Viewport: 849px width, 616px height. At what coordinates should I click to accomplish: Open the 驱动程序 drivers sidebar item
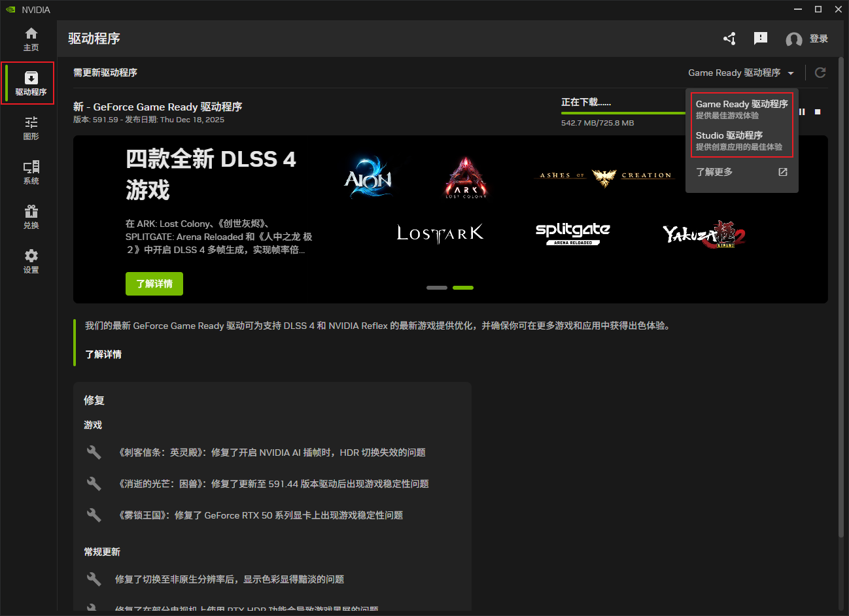(31, 84)
